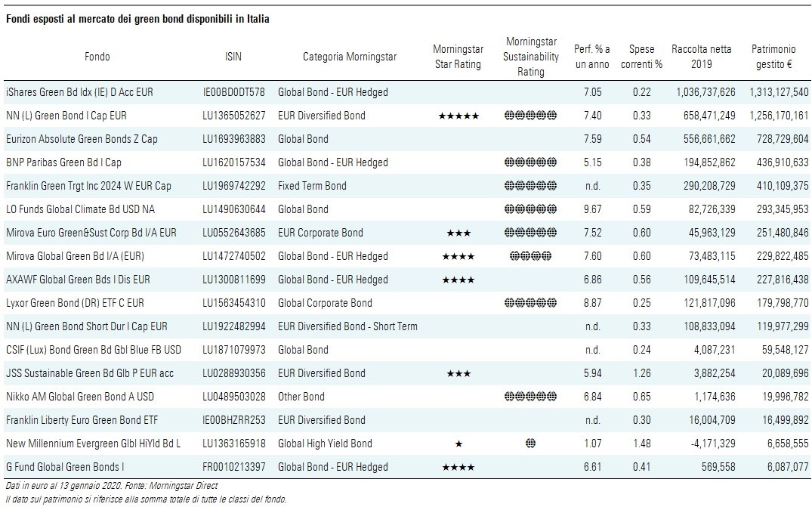Screen dimensions: 812x507
Task: Click the single globe for New Millennium Evergreen
Action: pyautogui.click(x=530, y=444)
